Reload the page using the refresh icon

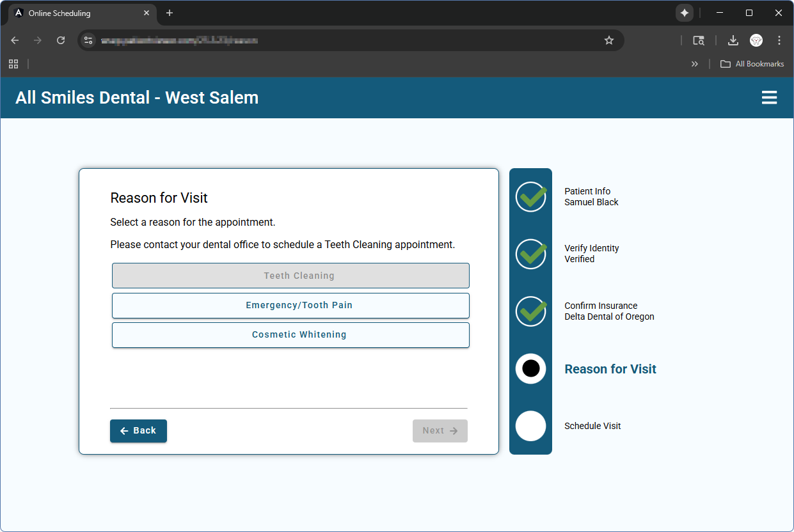[x=61, y=40]
